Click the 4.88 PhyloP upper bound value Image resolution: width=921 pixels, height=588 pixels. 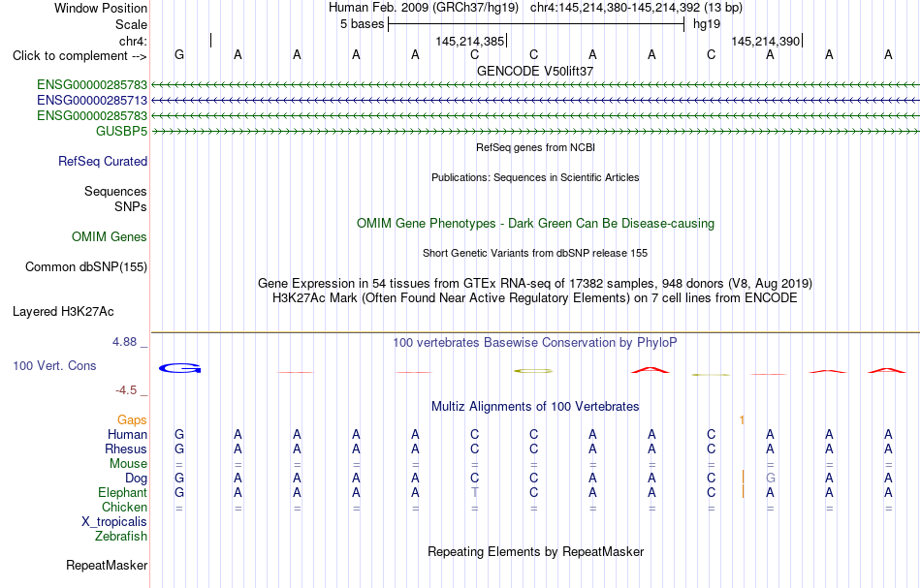click(124, 342)
